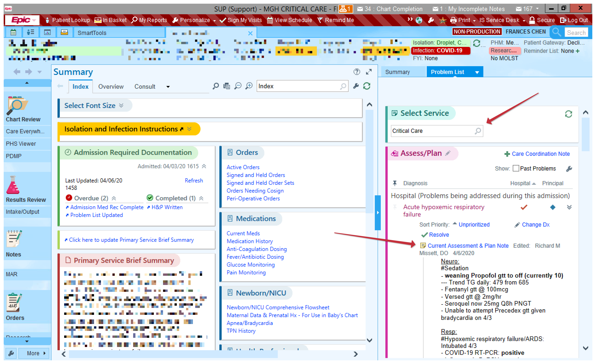Click Select Service refresh icon
Image resolution: width=596 pixels, height=364 pixels.
click(x=568, y=114)
